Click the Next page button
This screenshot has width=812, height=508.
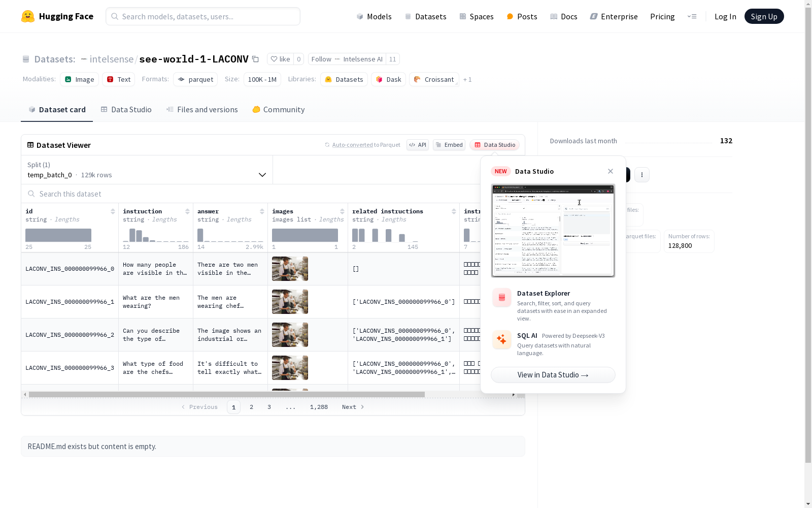pyautogui.click(x=353, y=407)
